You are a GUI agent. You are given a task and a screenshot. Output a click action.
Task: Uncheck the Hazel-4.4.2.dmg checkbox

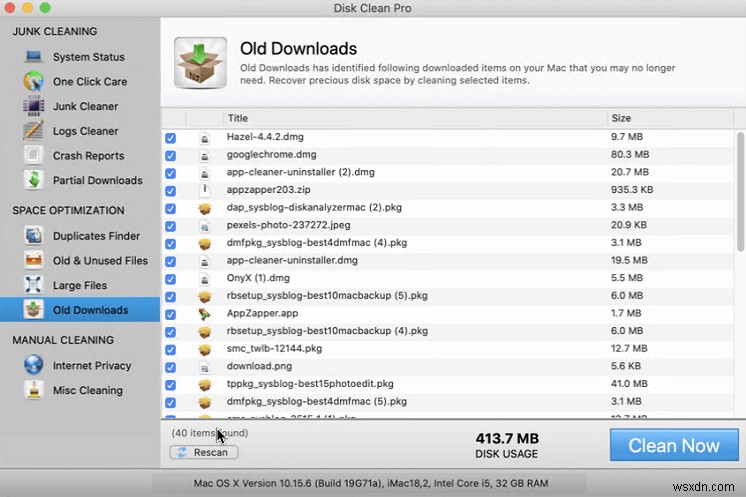(170, 138)
